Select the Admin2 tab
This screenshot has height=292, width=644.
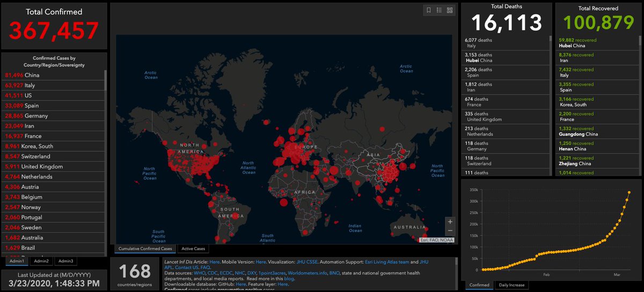click(x=41, y=260)
